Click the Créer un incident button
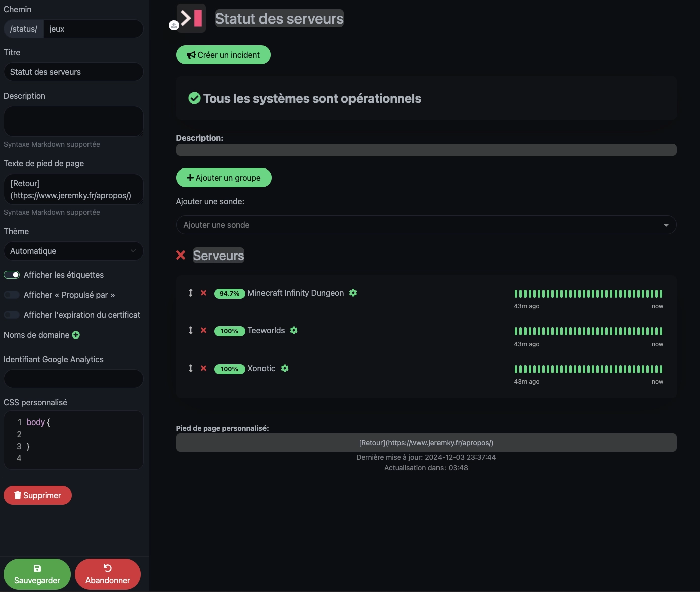The width and height of the screenshot is (700, 592). [223, 55]
